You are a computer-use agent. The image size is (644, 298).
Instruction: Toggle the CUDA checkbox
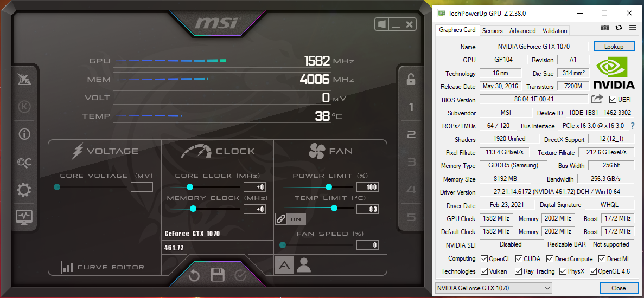click(519, 259)
